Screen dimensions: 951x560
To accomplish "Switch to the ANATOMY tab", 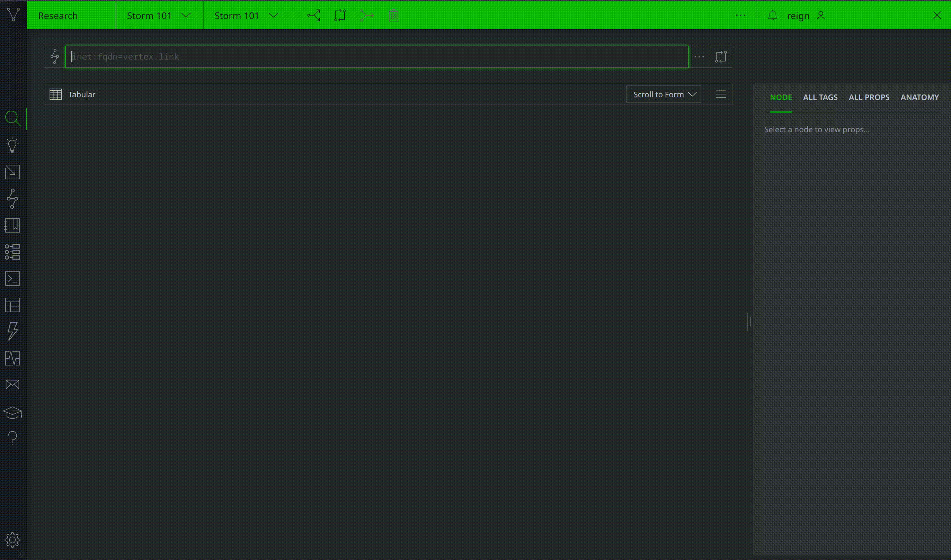I will pyautogui.click(x=919, y=97).
